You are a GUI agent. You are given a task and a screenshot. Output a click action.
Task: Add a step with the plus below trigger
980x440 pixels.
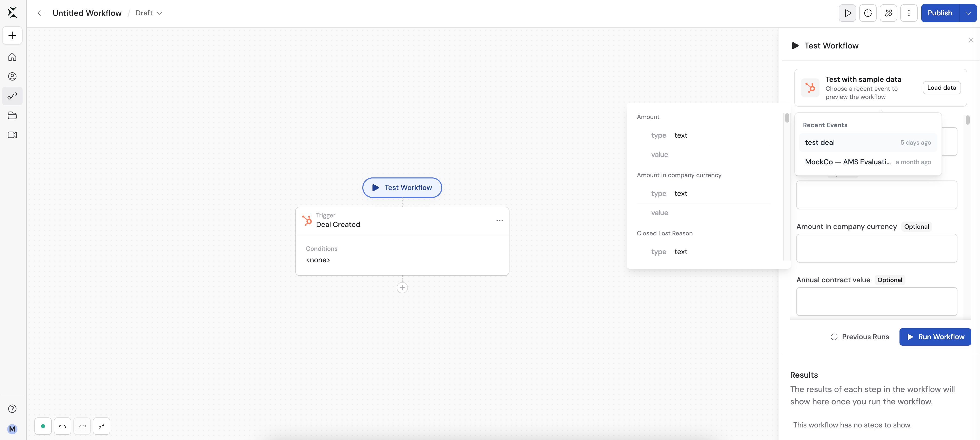[x=402, y=288]
